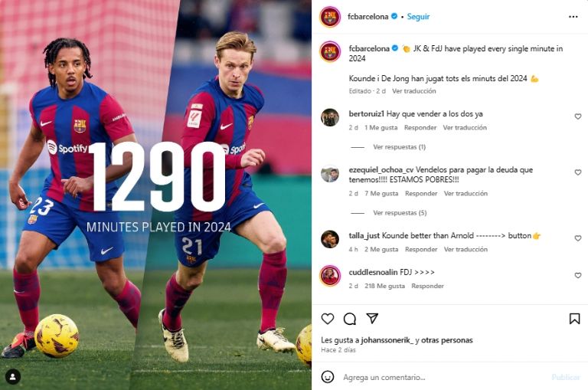Open the comment bubble icon
Viewport: 588px width, 390px height.
(x=349, y=319)
